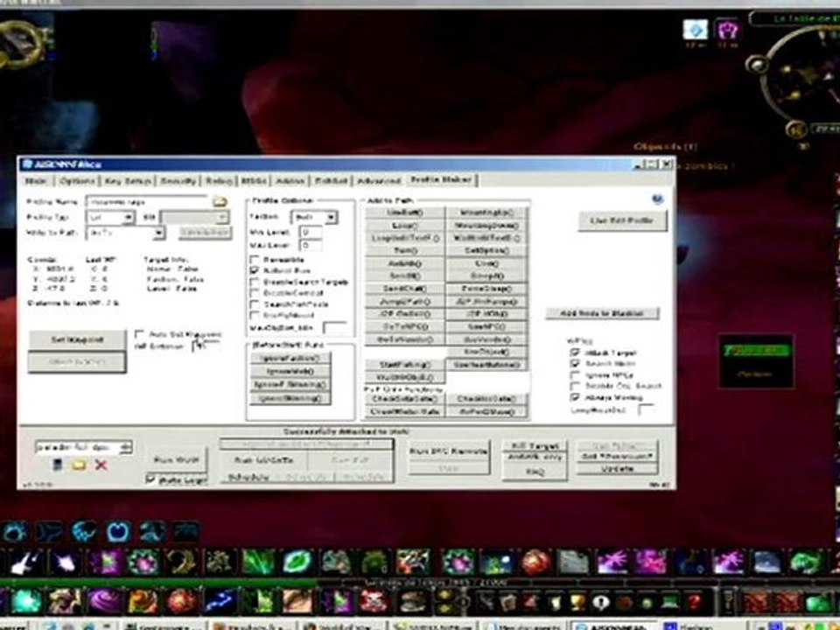The width and height of the screenshot is (840, 630).
Task: Switch to the Security tab
Action: 178,181
